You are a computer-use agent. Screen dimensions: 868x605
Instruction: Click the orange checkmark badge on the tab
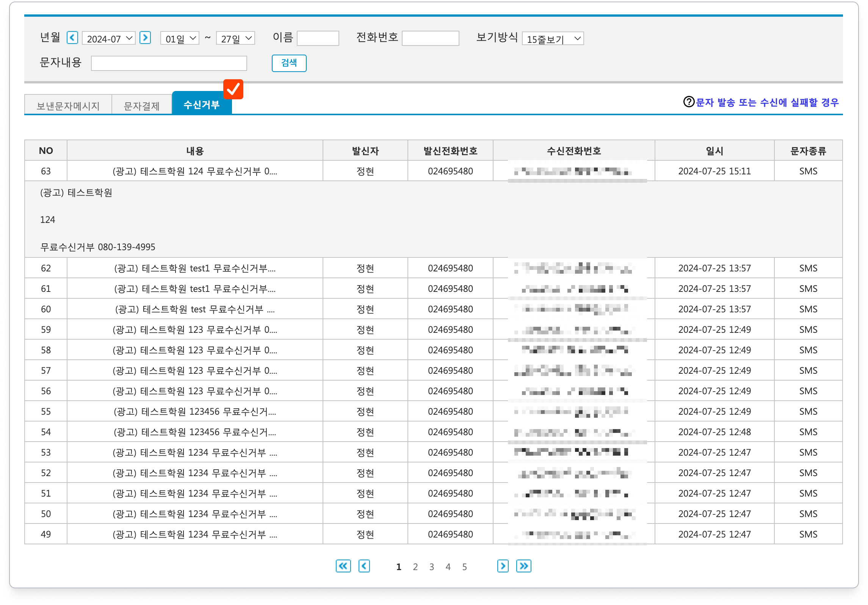point(233,89)
